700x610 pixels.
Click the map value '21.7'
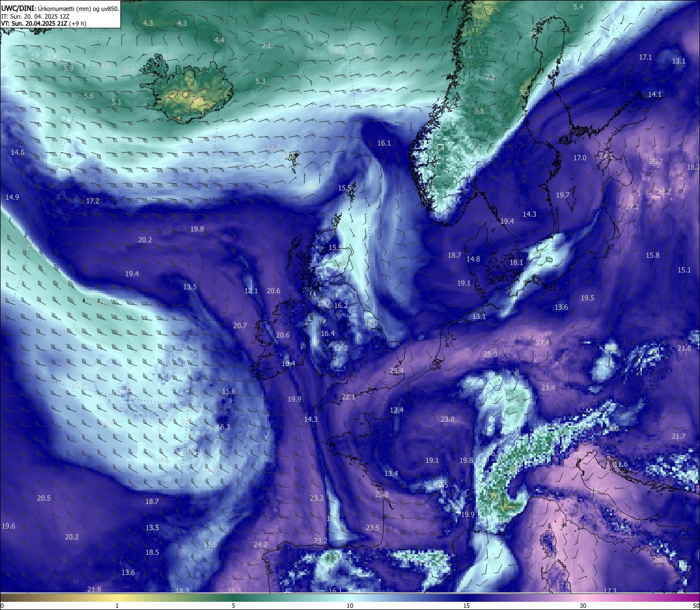(678, 437)
